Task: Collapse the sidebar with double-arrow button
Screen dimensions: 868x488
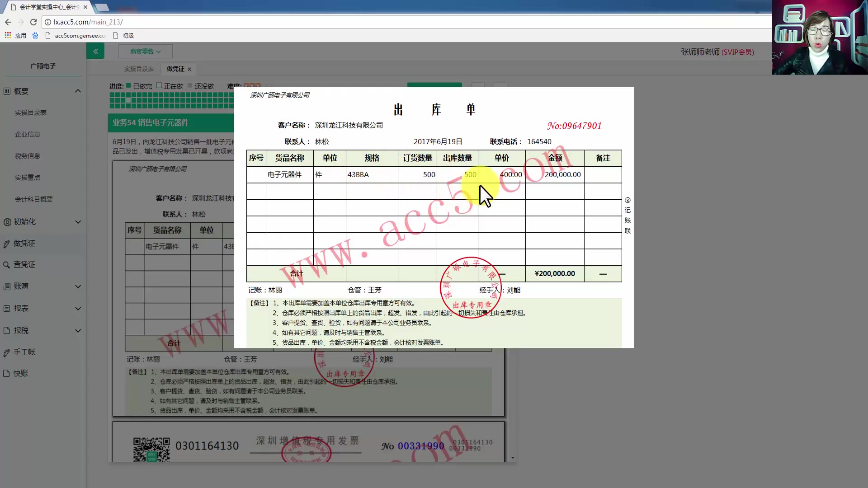Action: pos(95,51)
